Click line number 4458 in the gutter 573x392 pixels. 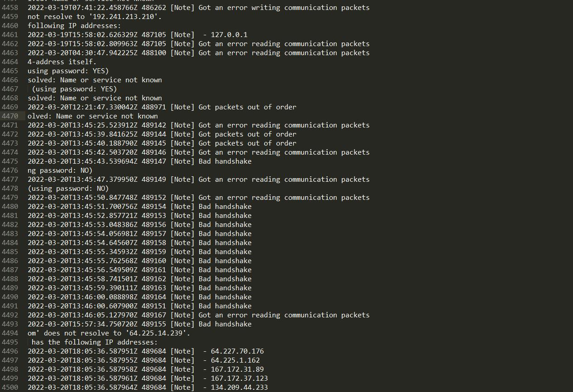click(x=10, y=8)
